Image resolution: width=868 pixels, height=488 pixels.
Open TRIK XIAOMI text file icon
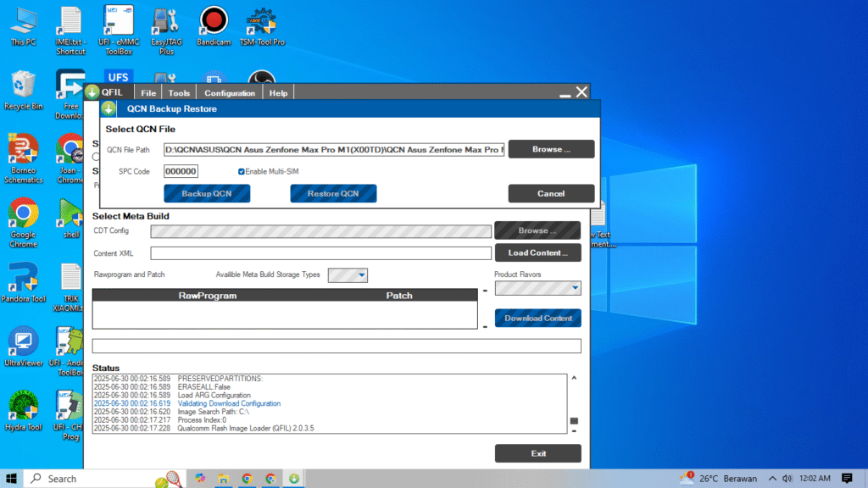[x=70, y=287]
